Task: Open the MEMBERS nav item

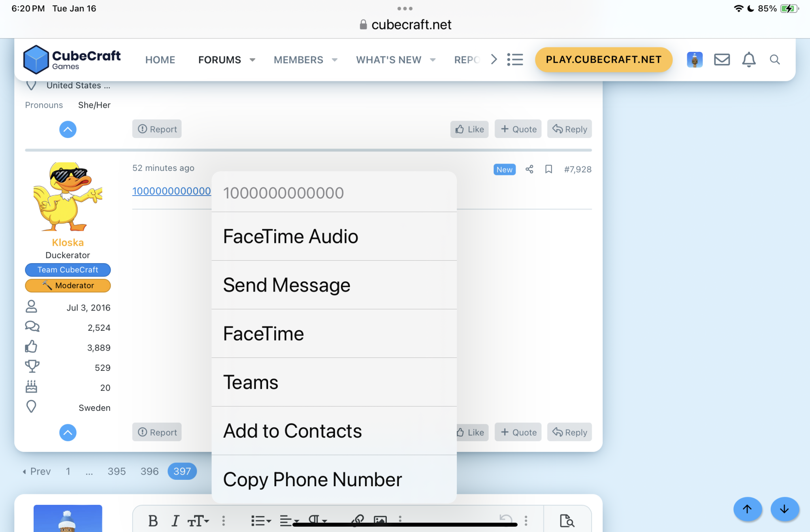Action: 298,60
